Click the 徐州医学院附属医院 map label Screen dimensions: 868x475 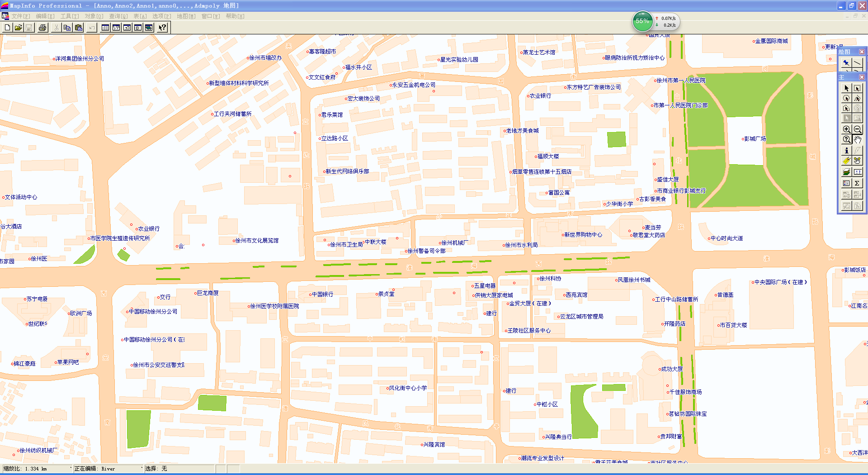pyautogui.click(x=274, y=306)
